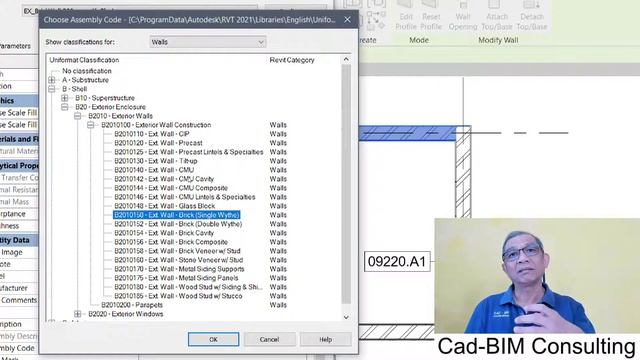Select B2010120 - Ext. Wall - Precast

click(x=158, y=143)
